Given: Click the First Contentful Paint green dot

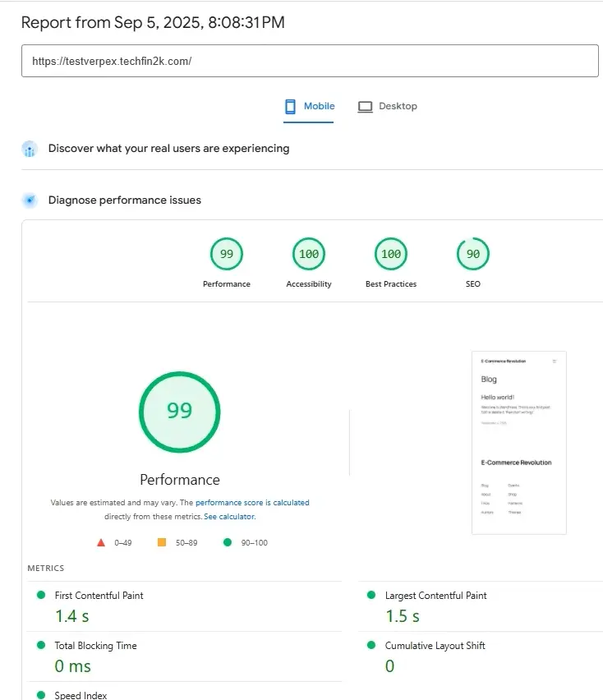Looking at the screenshot, I should (x=41, y=595).
